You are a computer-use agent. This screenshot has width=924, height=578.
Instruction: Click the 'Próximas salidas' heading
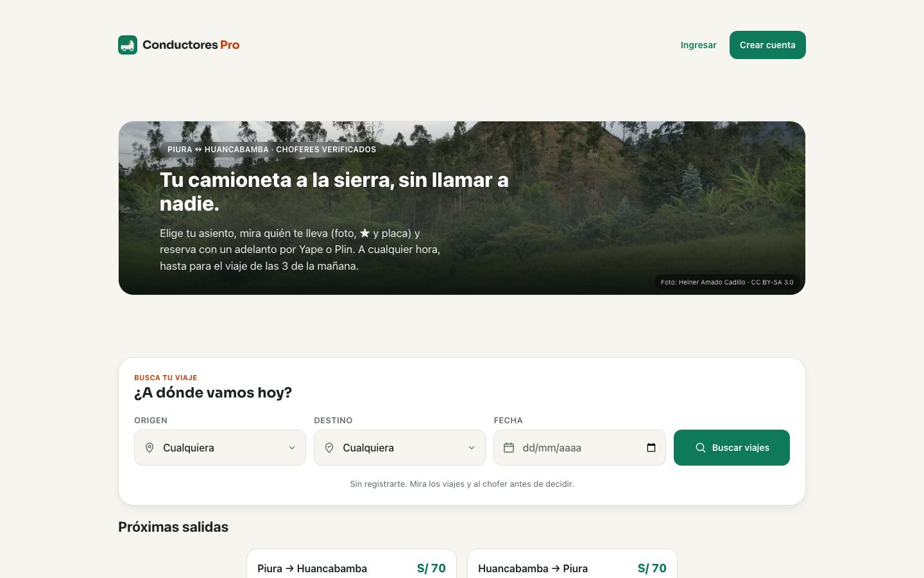pos(173,527)
